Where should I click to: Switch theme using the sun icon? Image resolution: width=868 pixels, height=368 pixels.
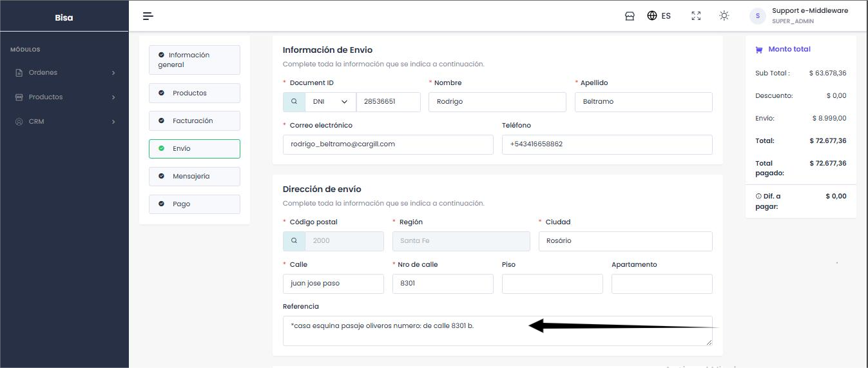pos(724,16)
